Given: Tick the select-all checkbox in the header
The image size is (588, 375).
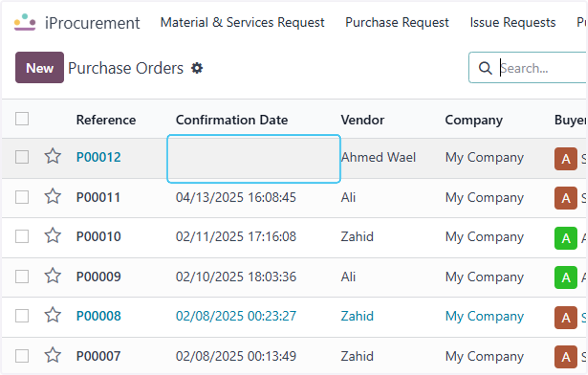Looking at the screenshot, I should [22, 119].
